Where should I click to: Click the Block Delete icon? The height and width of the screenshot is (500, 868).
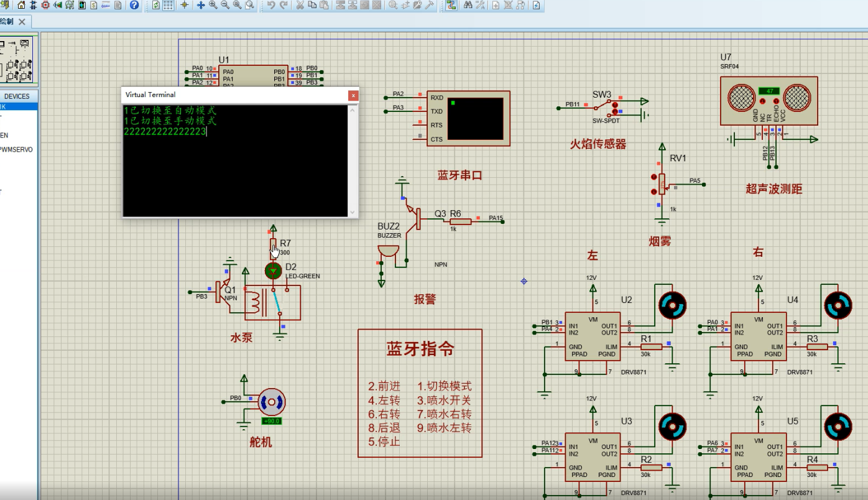tap(377, 5)
